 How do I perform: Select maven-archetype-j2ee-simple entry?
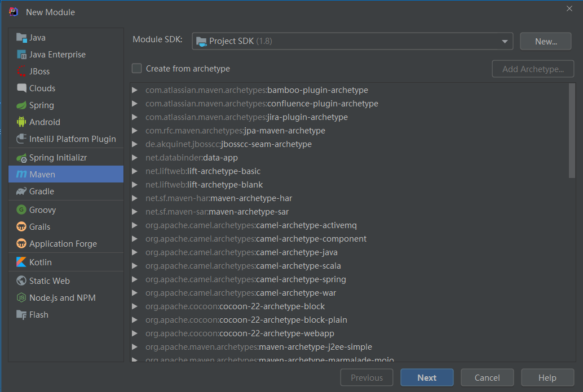pyautogui.click(x=258, y=347)
